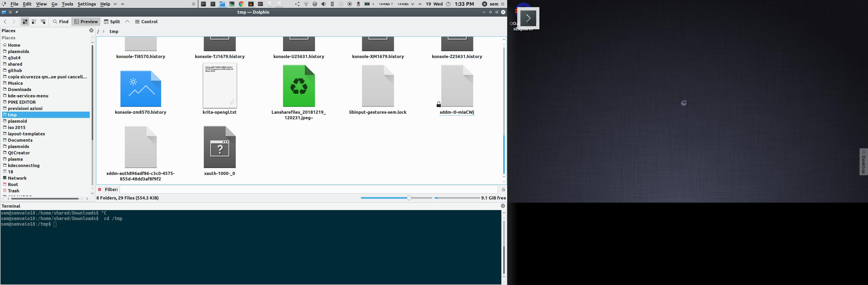Click the down chevron after Help menu
This screenshot has height=285, width=868.
click(115, 4)
